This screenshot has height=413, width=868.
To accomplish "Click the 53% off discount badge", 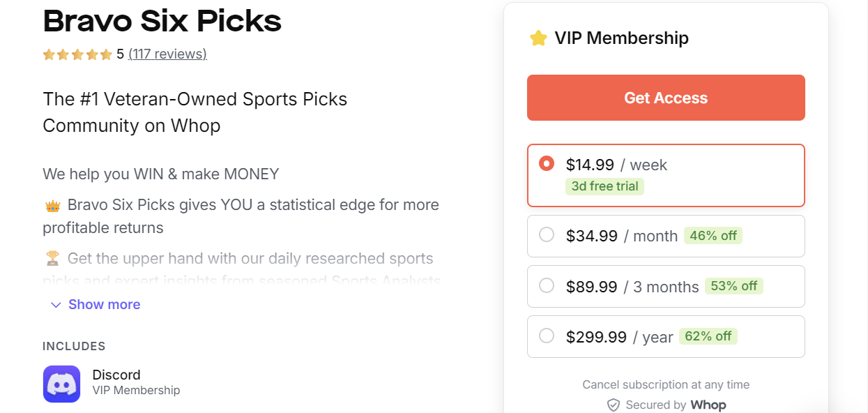I will tap(733, 286).
